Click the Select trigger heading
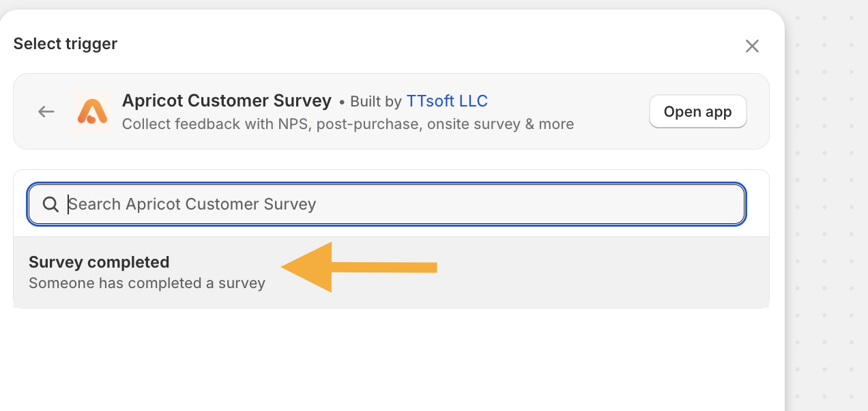Image resolution: width=868 pixels, height=411 pixels. 66,44
